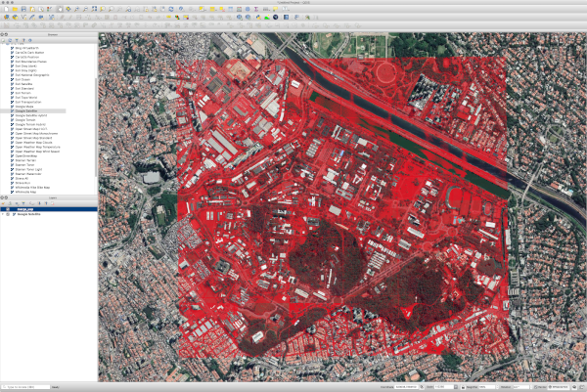Viewport: 587px width, 392px height.
Task: Click the filter icon in Browser panel toolbar
Action: pyautogui.click(x=17, y=40)
